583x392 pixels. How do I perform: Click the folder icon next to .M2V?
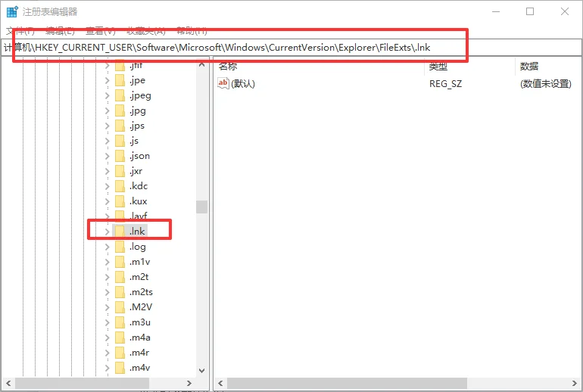(120, 307)
